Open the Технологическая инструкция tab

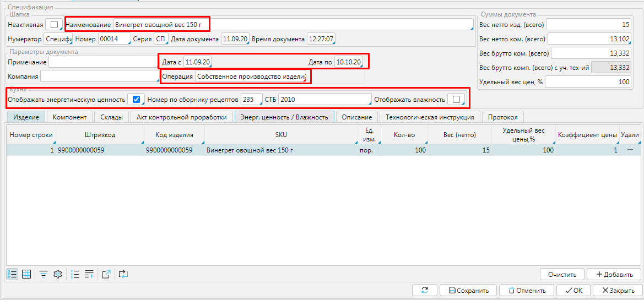click(430, 117)
